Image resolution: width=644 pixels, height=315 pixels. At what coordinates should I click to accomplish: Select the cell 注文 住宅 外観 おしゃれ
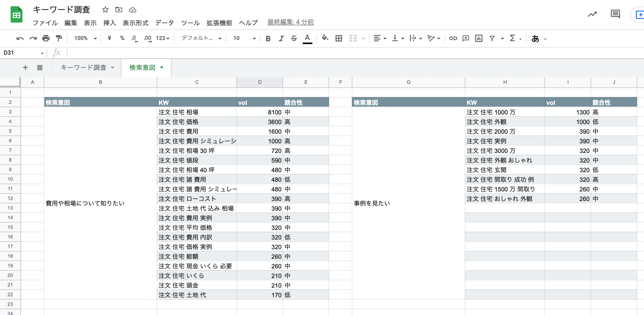click(505, 160)
